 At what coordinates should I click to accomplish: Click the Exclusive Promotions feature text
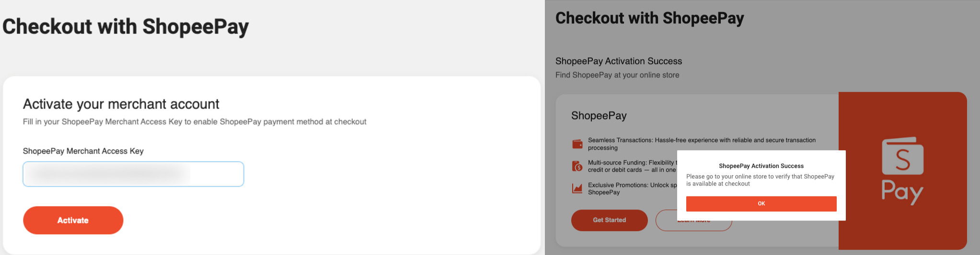point(633,188)
